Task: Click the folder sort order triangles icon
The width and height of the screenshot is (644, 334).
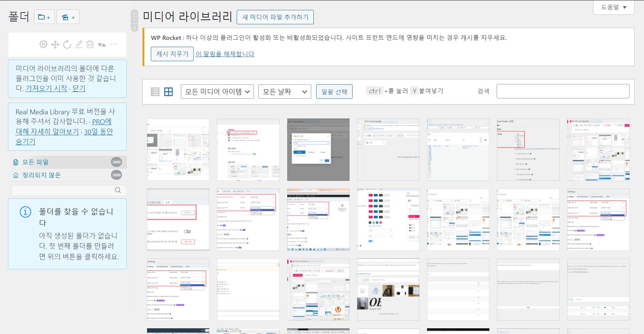Action: click(101, 44)
